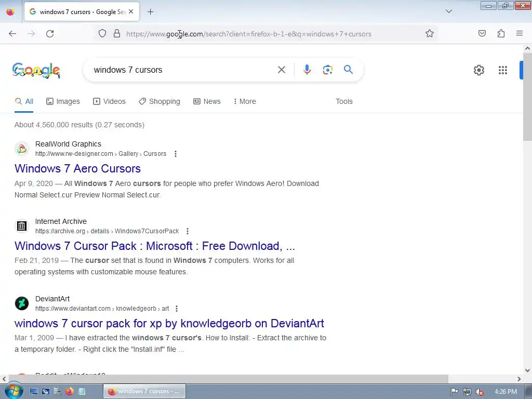Click the DeviantArt site favicon

[x=22, y=303]
